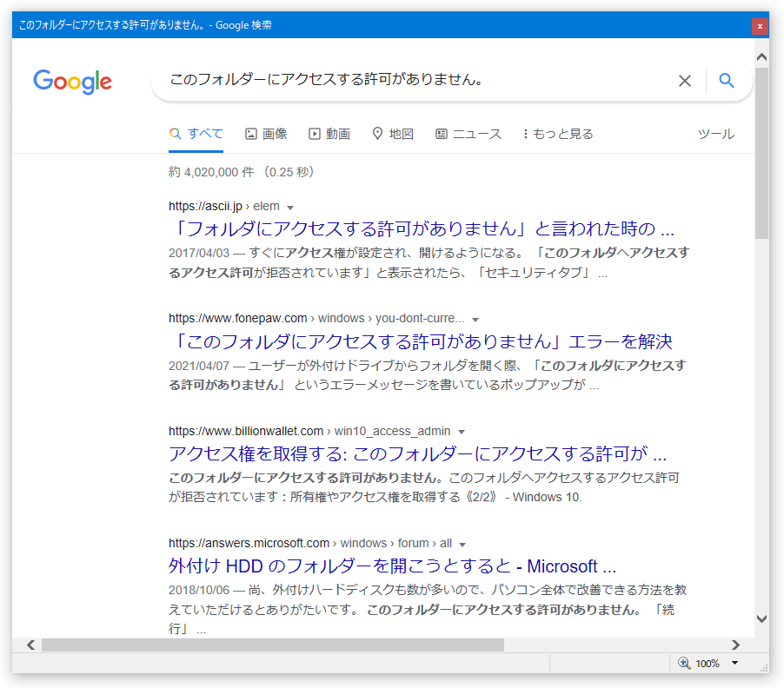Click the 2021/04/07 snippet text

pos(428,375)
